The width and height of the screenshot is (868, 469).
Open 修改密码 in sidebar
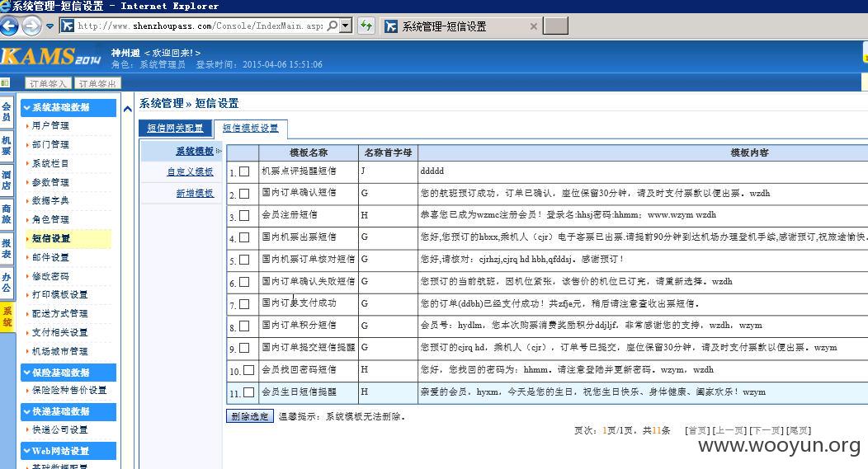(x=50, y=276)
